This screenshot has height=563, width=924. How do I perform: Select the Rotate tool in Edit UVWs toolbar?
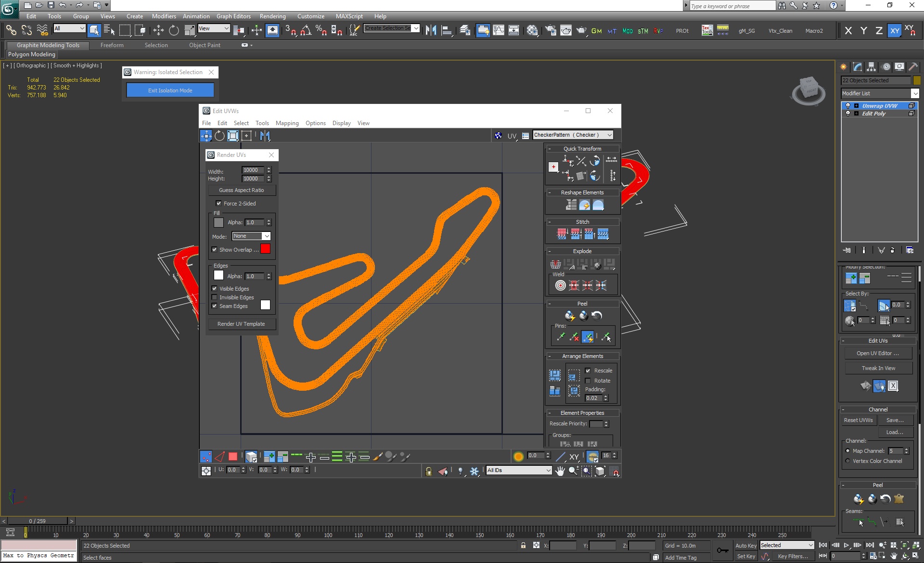219,136
